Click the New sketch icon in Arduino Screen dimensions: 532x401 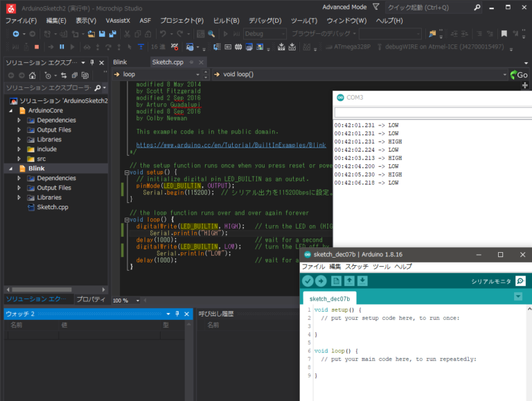(337, 280)
